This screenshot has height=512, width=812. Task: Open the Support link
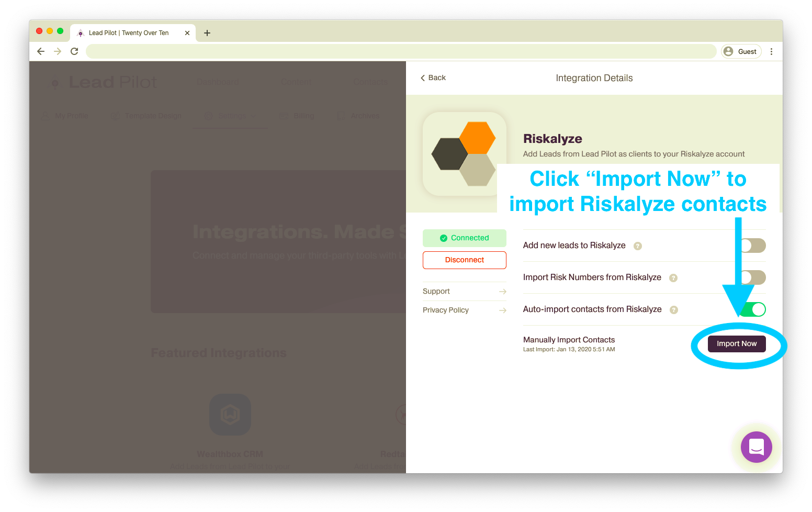(x=436, y=291)
